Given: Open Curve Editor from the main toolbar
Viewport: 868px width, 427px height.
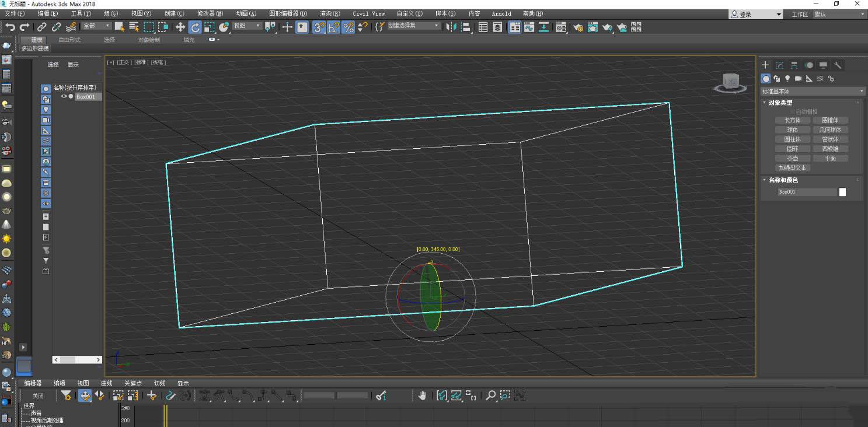Looking at the screenshot, I should [x=529, y=27].
